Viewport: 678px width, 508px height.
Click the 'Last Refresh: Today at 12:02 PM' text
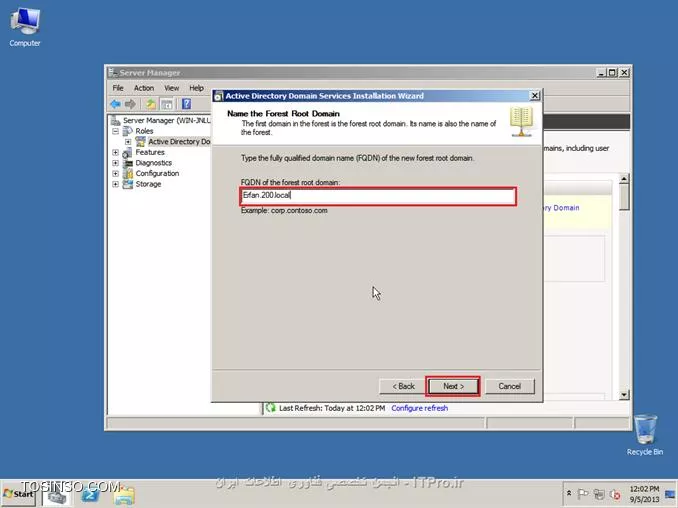[332, 408]
